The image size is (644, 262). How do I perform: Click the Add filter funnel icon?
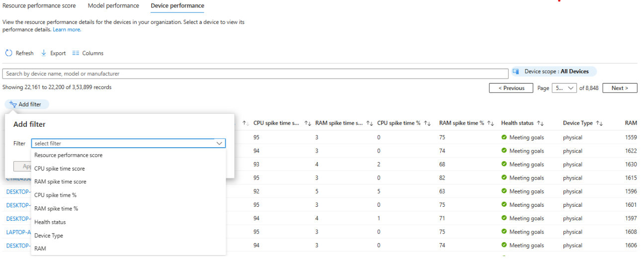pos(13,104)
